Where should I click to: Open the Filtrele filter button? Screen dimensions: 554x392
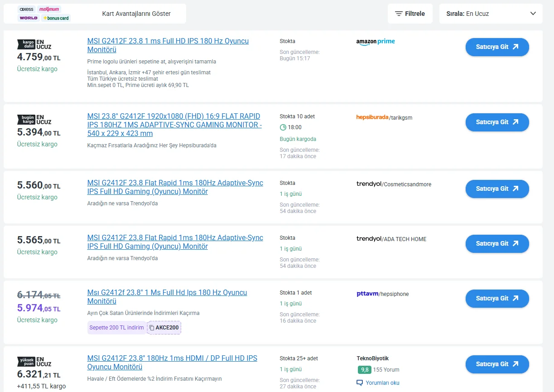pos(410,14)
